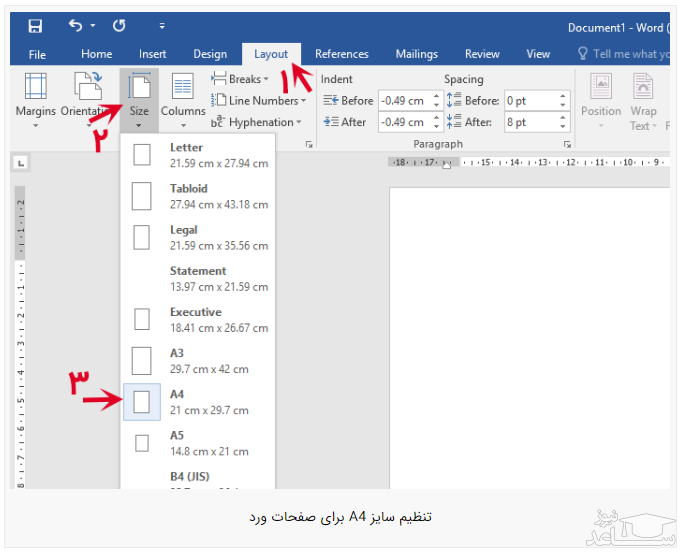Click the Undo arrow icon
682x552 pixels.
point(76,26)
